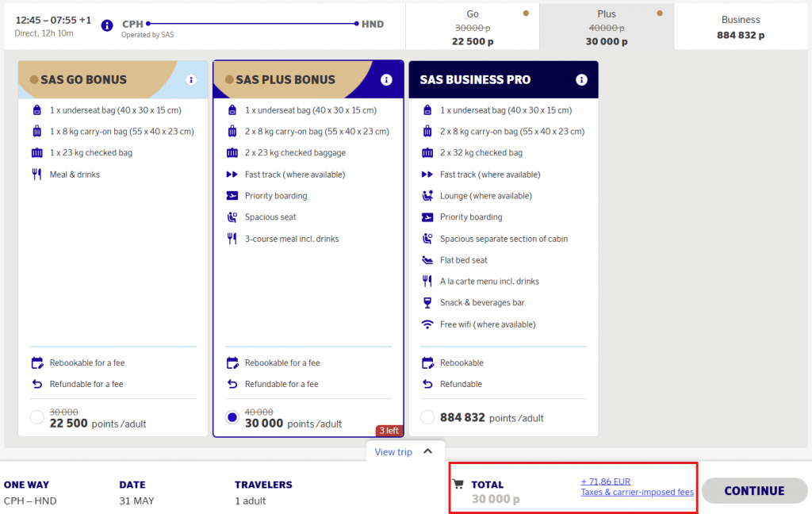
Task: Click the flight details info icon beside CPH
Action: point(107,25)
